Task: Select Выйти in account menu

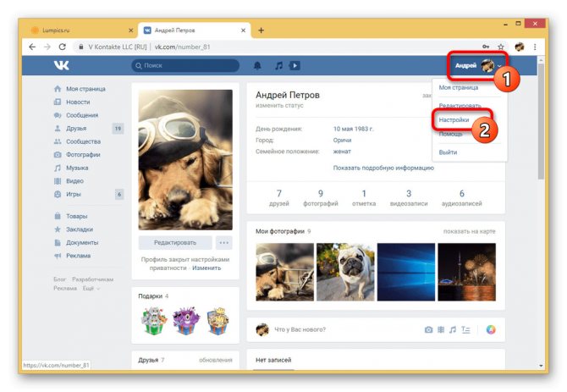Action: pyautogui.click(x=448, y=152)
